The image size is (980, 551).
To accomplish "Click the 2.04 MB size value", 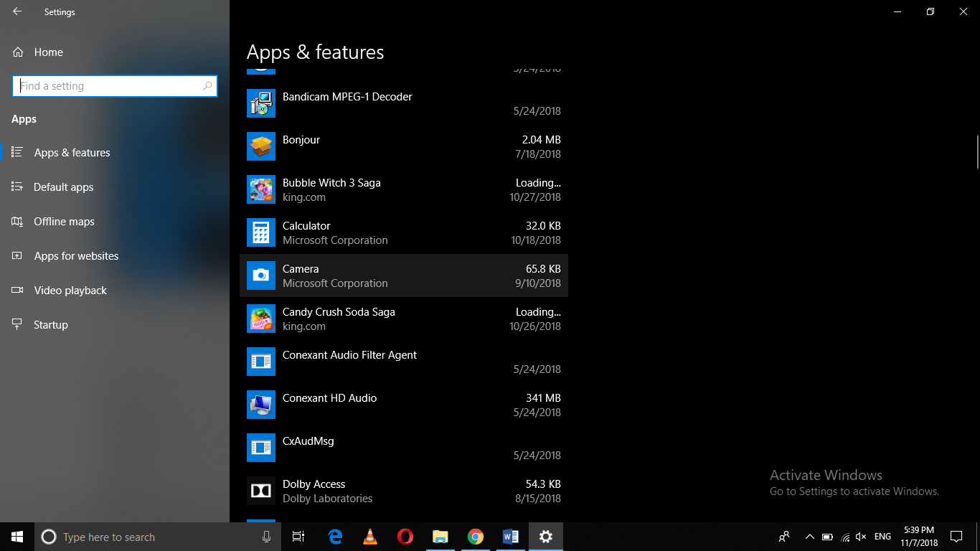I will [542, 140].
